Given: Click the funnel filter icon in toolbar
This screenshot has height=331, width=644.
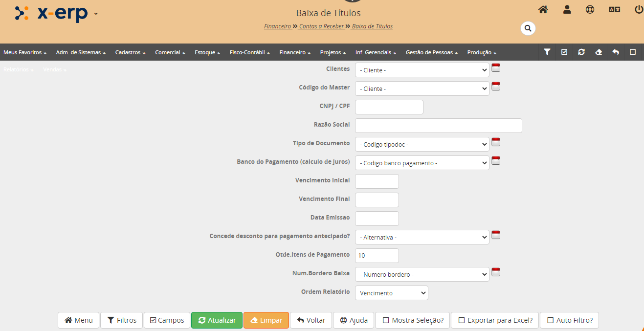Looking at the screenshot, I should click(547, 52).
